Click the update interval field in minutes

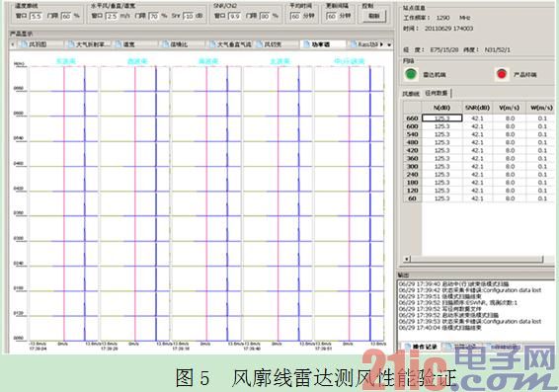pos(332,16)
